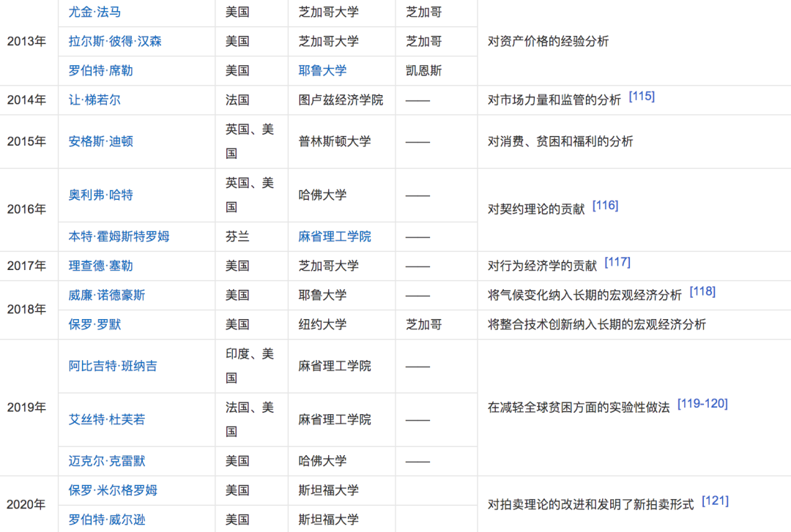The height and width of the screenshot is (532, 791).
Task: Click the text 对契约理论的贡献
Action: 536,209
